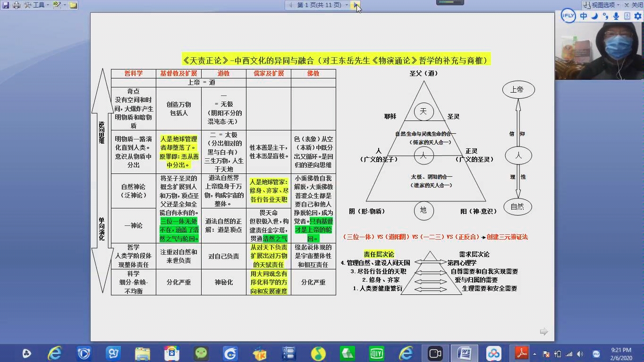The image size is (644, 362).
Task: Click the webcam video thumbnail
Action: pos(599,51)
